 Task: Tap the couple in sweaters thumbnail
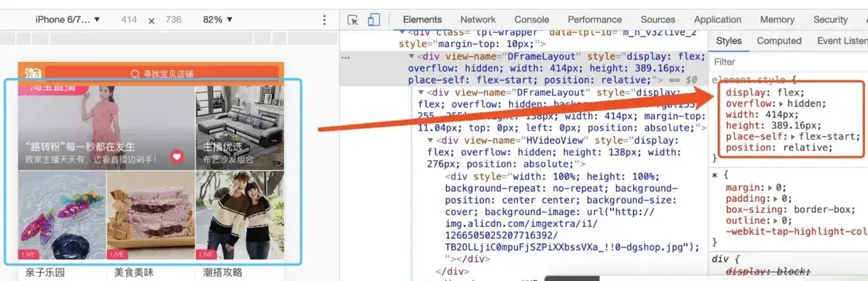point(240,215)
